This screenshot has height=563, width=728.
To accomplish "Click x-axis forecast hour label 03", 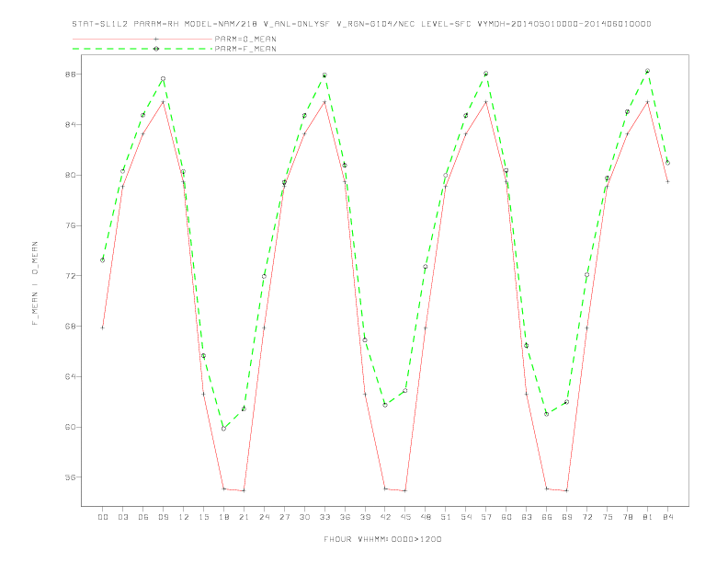I will 122,517.
